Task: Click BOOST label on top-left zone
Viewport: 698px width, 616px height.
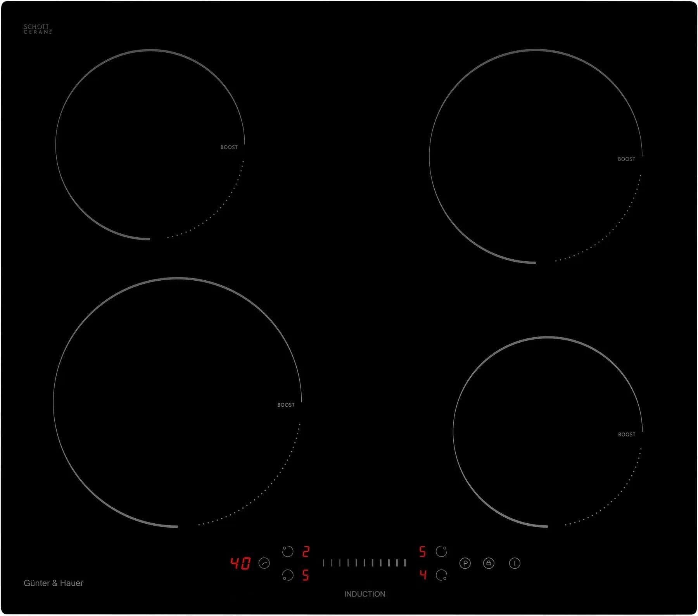Action: [x=229, y=147]
